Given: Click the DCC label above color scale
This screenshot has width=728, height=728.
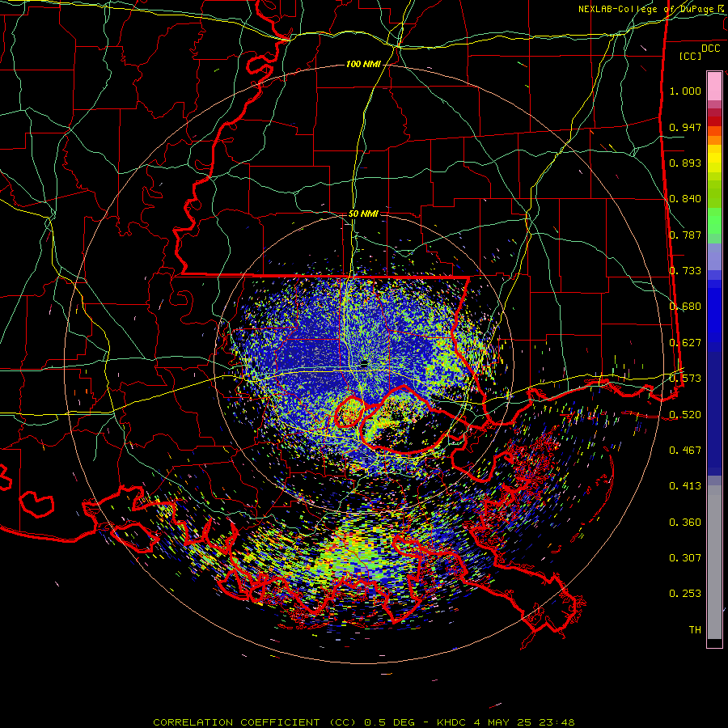Looking at the screenshot, I should pyautogui.click(x=710, y=49).
